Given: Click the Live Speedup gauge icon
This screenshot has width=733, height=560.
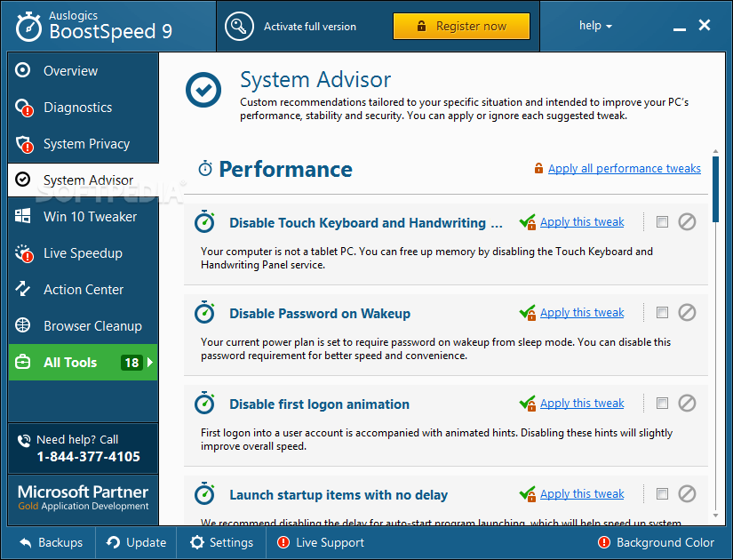Looking at the screenshot, I should pos(24,253).
